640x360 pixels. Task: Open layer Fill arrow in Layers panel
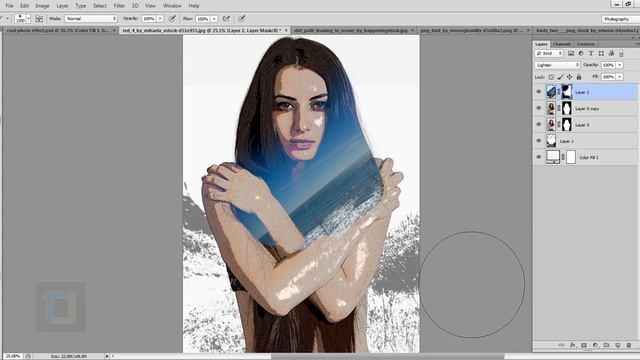[x=620, y=77]
